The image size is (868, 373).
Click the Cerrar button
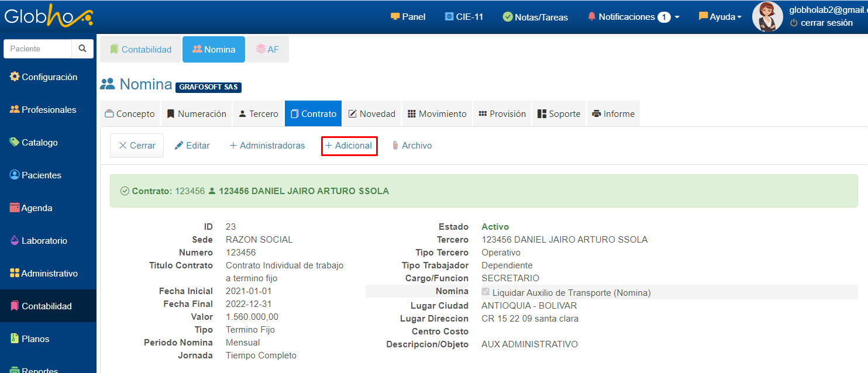(x=137, y=146)
